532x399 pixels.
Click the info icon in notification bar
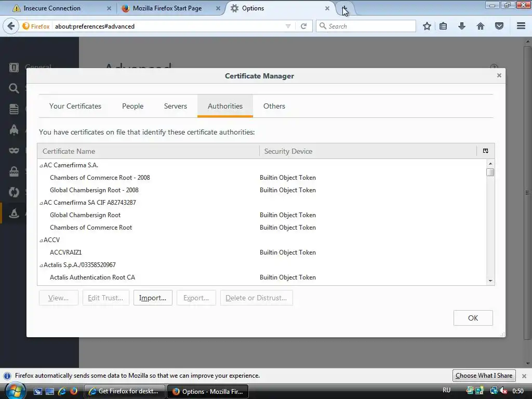tap(7, 376)
